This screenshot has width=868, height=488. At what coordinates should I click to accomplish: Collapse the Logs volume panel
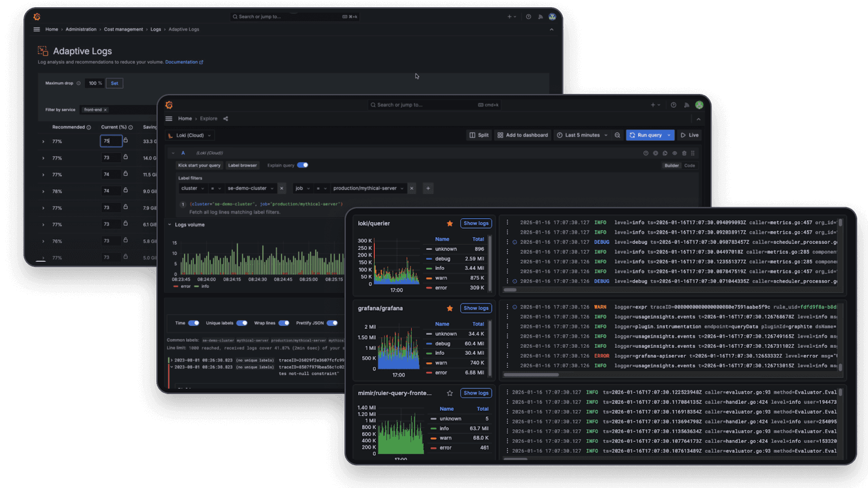click(x=170, y=225)
